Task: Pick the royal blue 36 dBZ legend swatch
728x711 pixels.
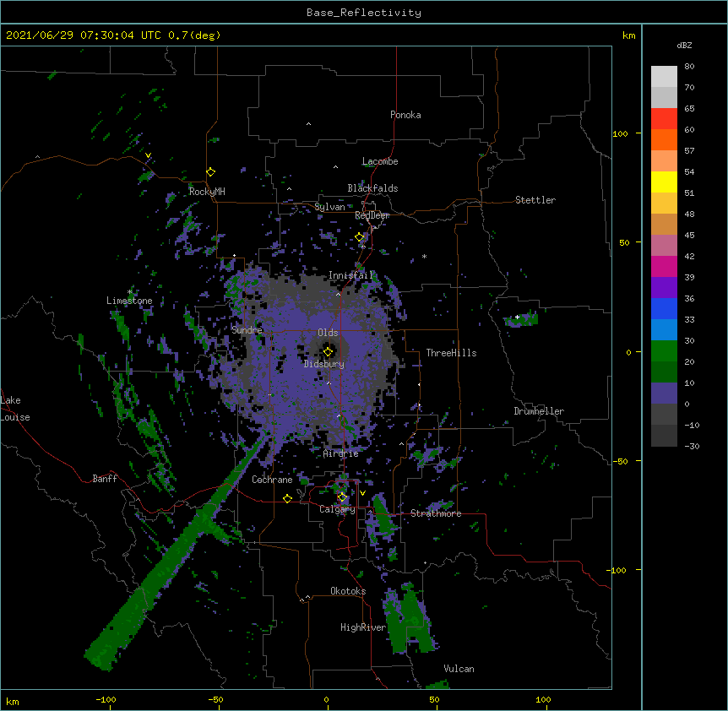Action: tap(664, 308)
